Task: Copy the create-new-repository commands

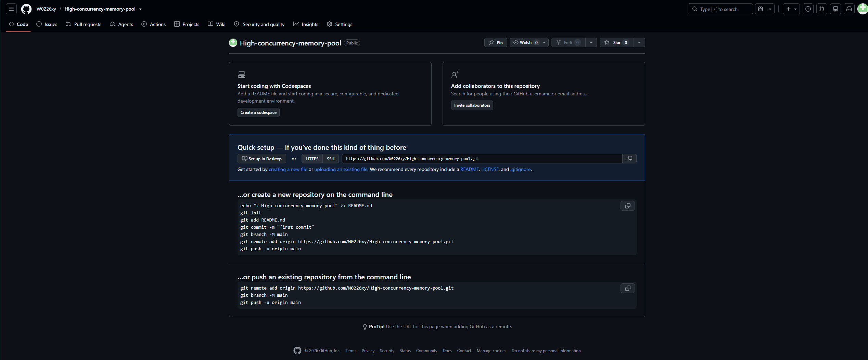Action: click(x=628, y=206)
